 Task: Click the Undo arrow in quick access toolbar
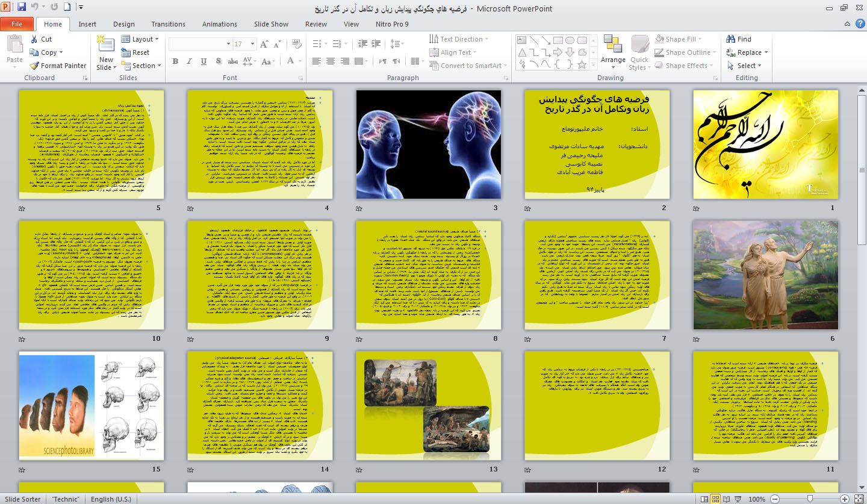(x=35, y=7)
